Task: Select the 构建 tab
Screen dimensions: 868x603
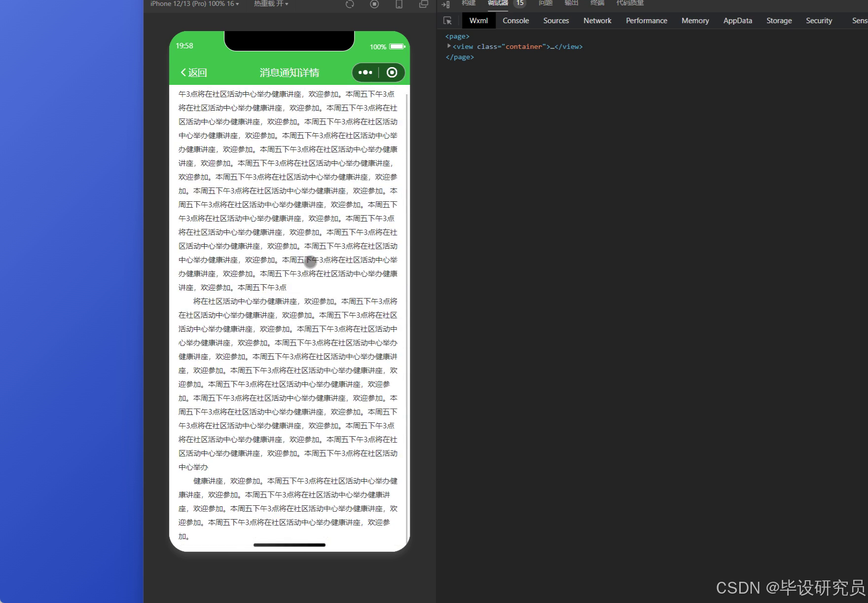Action: (x=469, y=3)
